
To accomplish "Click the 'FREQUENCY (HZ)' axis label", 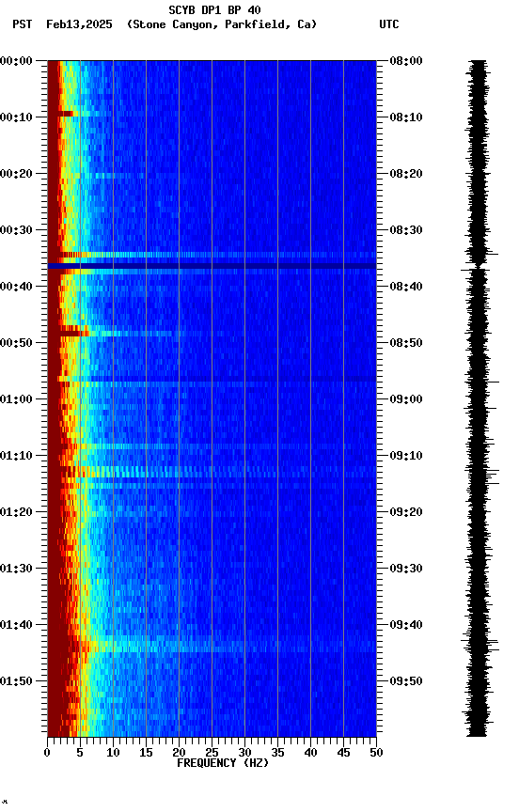I will [x=223, y=764].
